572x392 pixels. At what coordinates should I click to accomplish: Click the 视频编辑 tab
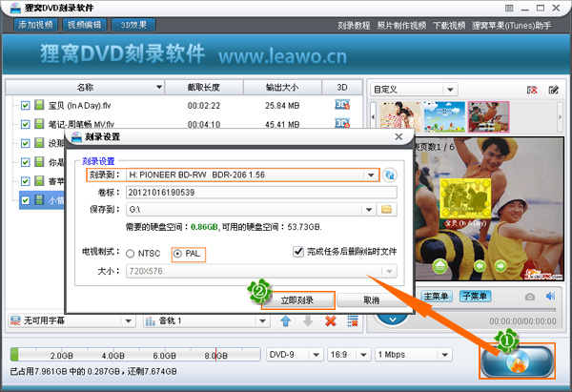click(84, 25)
